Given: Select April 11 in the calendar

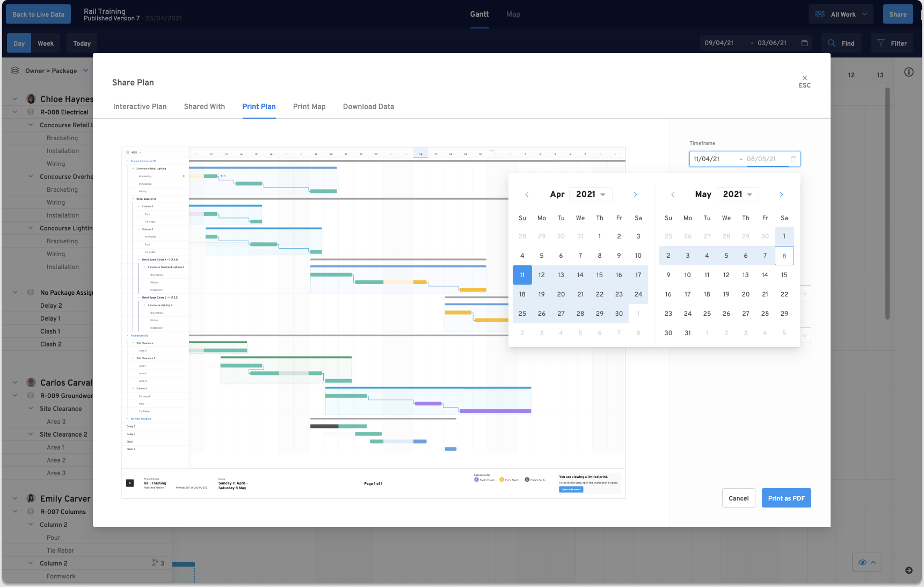Looking at the screenshot, I should (522, 275).
